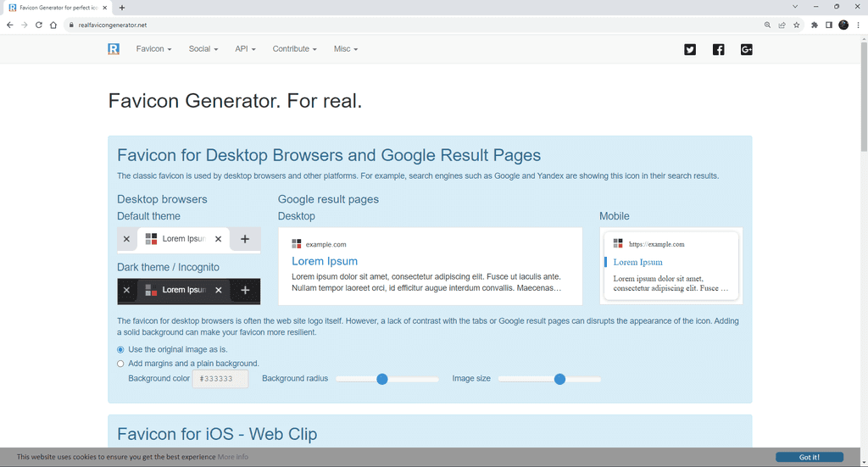Bookmark this page with star icon

797,25
